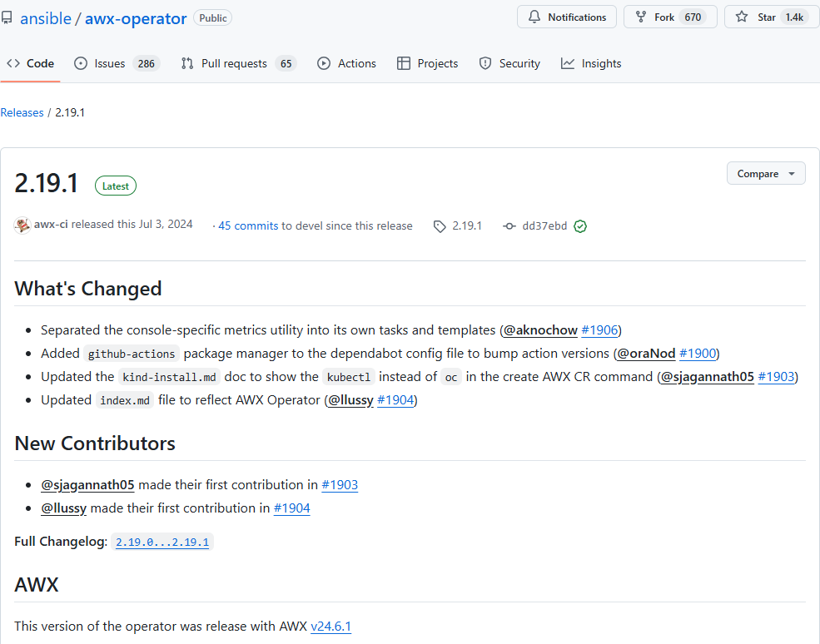Screen dimensions: 820x644
Task: Open the awx-operator repository link
Action: 136,18
